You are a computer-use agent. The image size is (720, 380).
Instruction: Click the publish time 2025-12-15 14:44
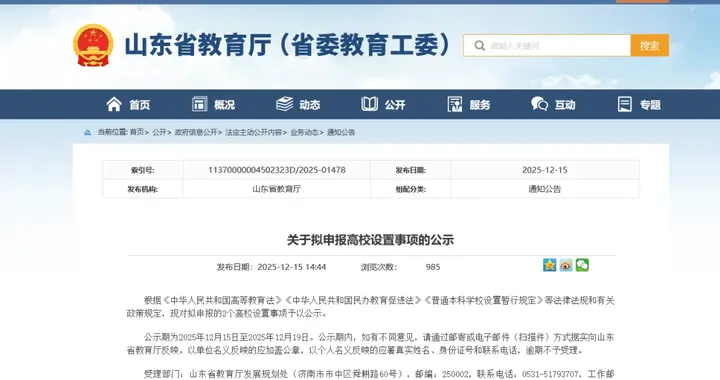[292, 267]
